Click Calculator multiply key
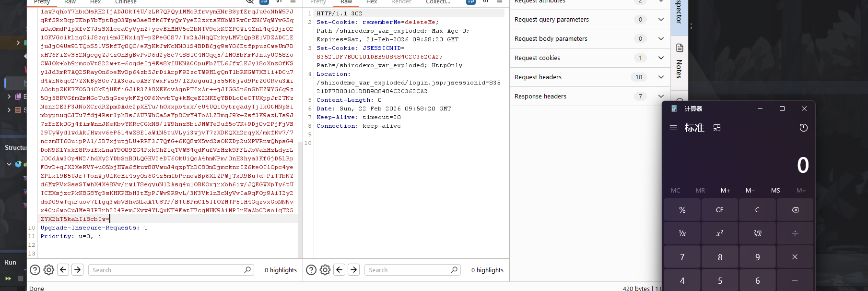868x291 pixels. 795,257
